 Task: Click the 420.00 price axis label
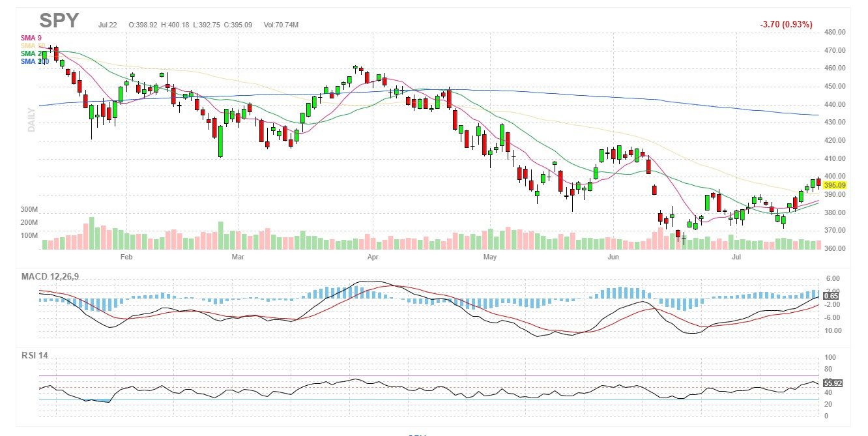[x=835, y=140]
